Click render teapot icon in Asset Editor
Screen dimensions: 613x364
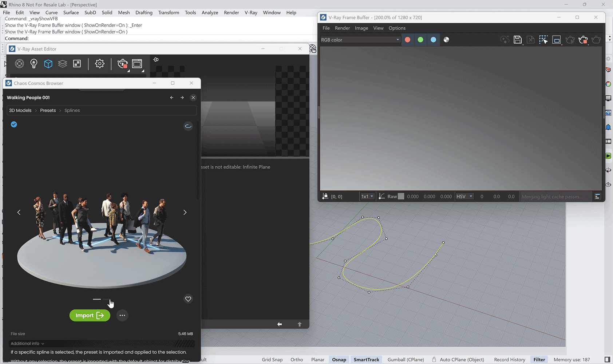click(x=123, y=64)
